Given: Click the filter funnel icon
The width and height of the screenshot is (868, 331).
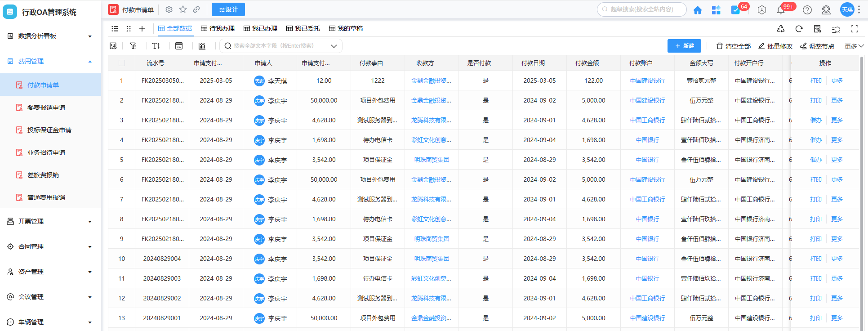Looking at the screenshot, I should 133,46.
